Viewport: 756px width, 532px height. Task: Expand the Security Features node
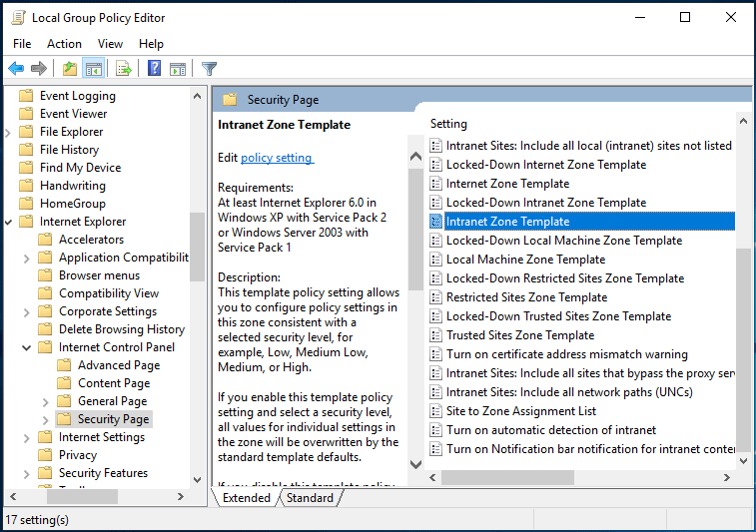tap(27, 473)
